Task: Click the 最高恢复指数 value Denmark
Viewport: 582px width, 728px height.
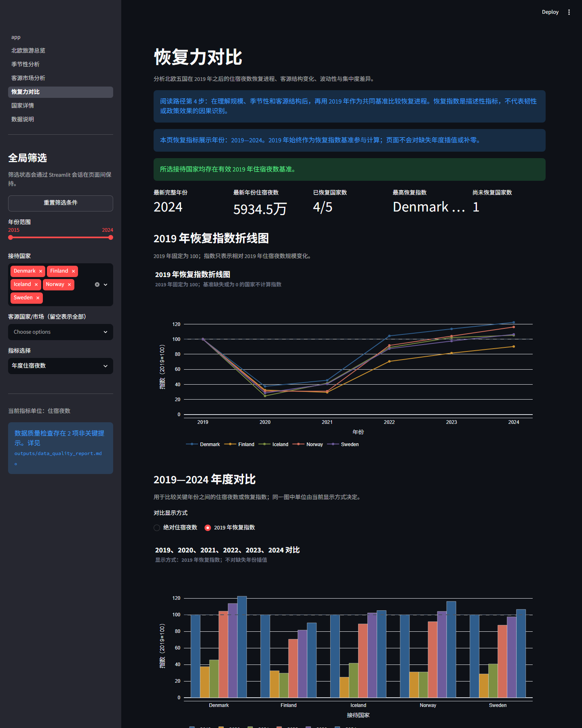Action: tap(429, 207)
